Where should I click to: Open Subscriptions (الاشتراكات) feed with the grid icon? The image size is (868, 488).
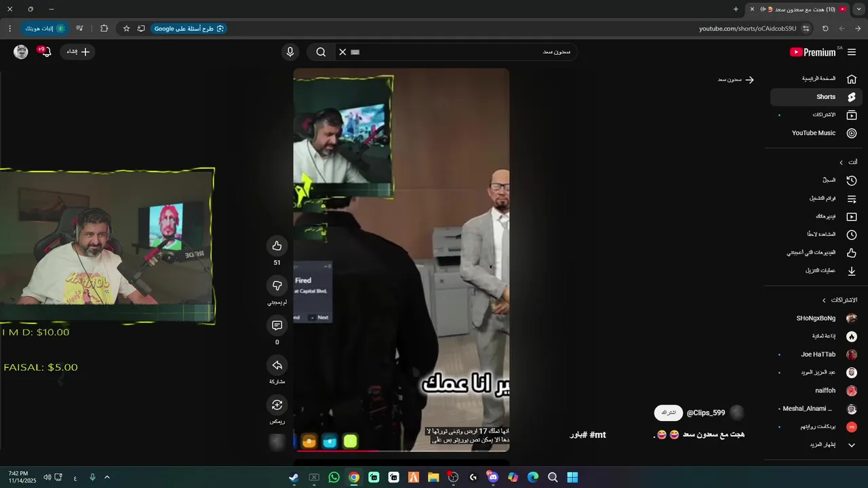point(816,115)
